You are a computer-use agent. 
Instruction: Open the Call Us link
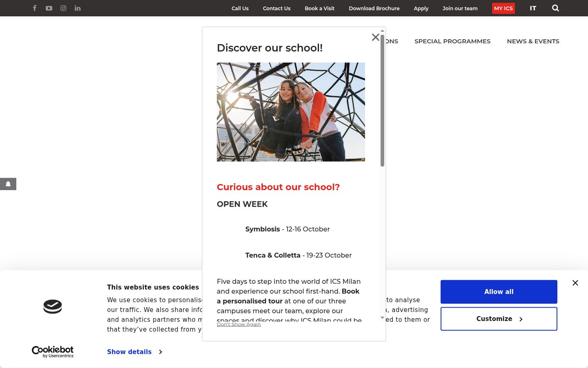click(x=240, y=8)
